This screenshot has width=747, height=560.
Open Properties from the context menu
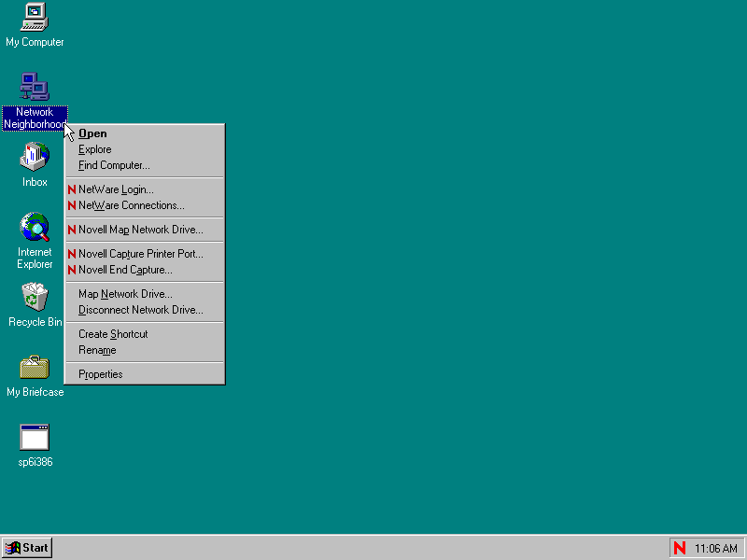145,374
